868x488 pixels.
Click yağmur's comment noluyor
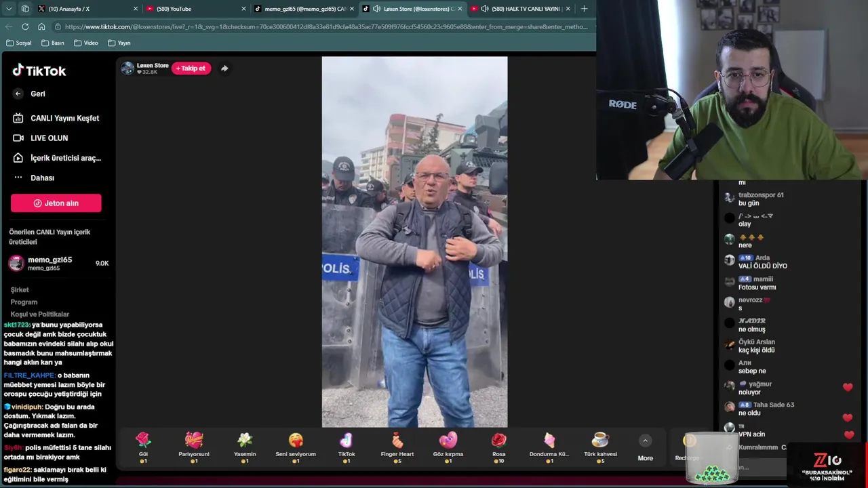click(x=749, y=392)
